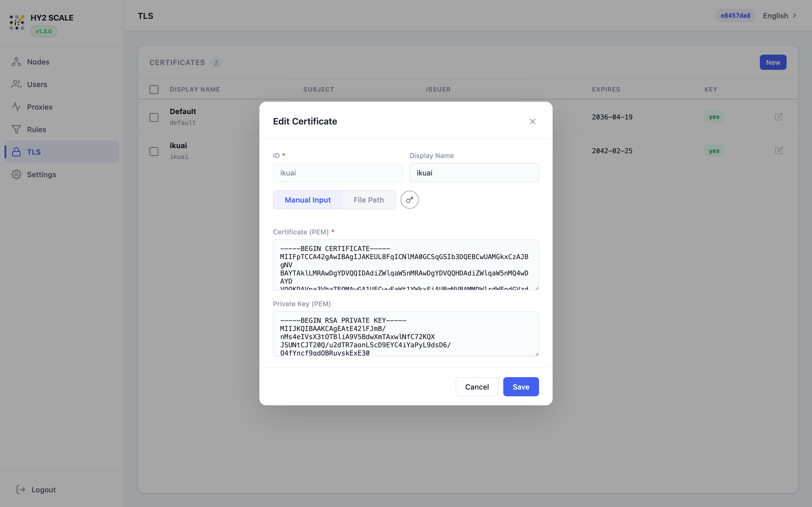The image size is (812, 507).
Task: Go to the Users section
Action: 37,84
